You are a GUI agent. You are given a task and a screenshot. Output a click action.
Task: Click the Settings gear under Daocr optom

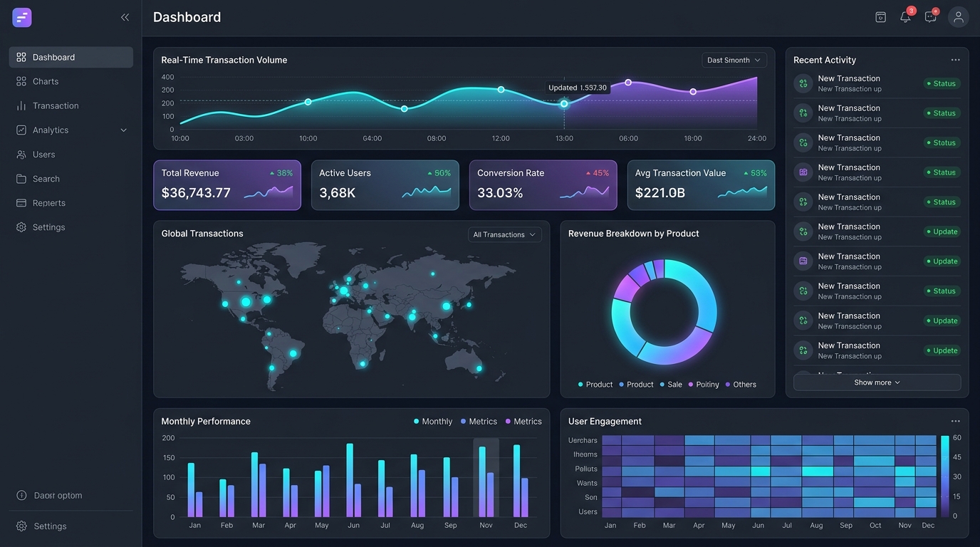21,526
